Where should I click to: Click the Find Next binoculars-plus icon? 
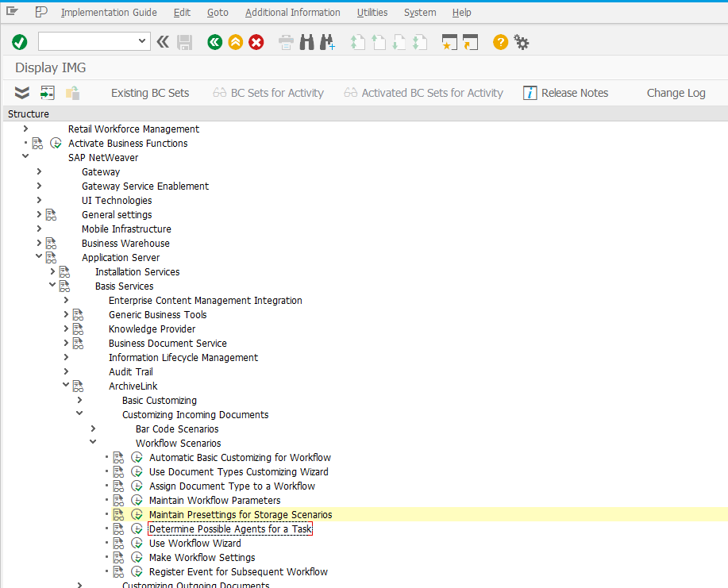click(x=327, y=42)
